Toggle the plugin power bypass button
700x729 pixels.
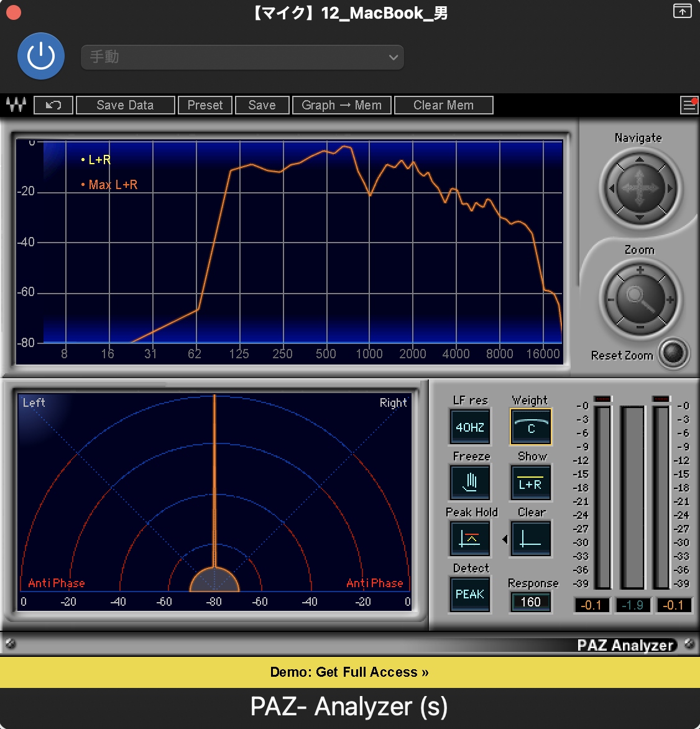click(x=41, y=56)
